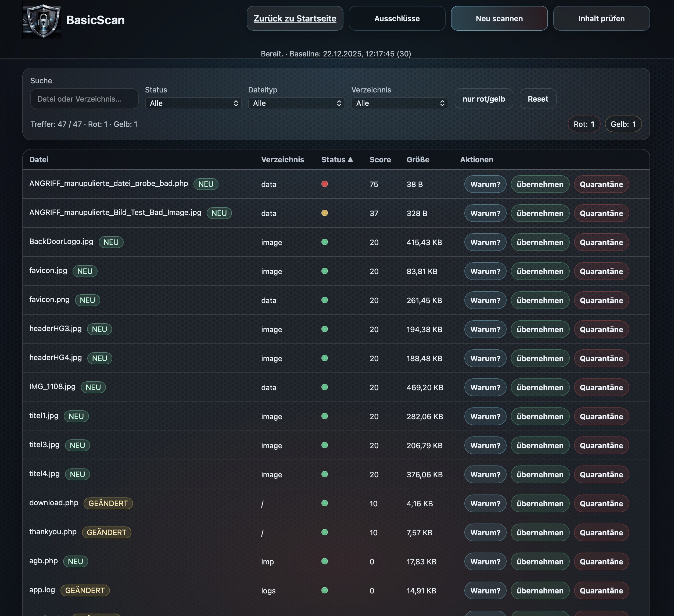Open the Ausschlüsse page
674x616 pixels.
pos(397,19)
